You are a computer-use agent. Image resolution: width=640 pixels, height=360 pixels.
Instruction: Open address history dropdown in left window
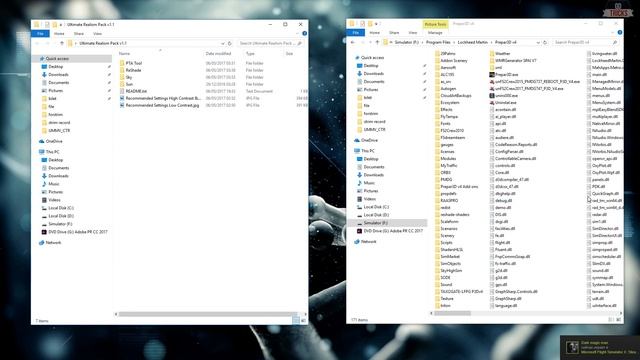coord(223,43)
